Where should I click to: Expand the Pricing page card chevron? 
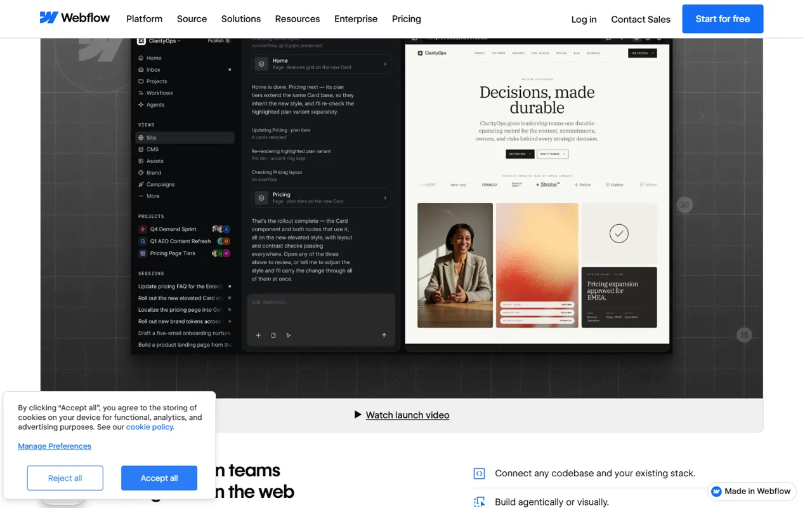tap(385, 198)
